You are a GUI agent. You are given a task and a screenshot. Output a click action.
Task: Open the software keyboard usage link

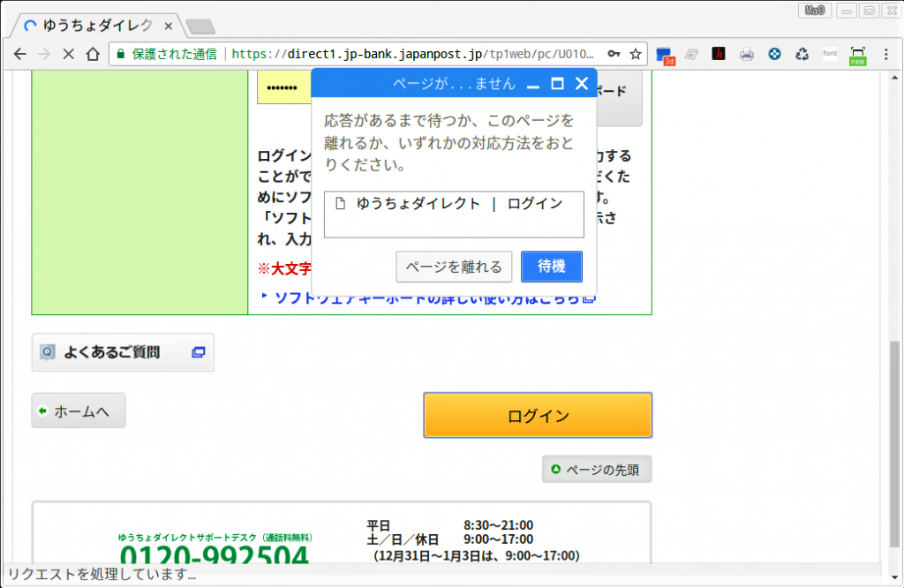click(x=428, y=298)
